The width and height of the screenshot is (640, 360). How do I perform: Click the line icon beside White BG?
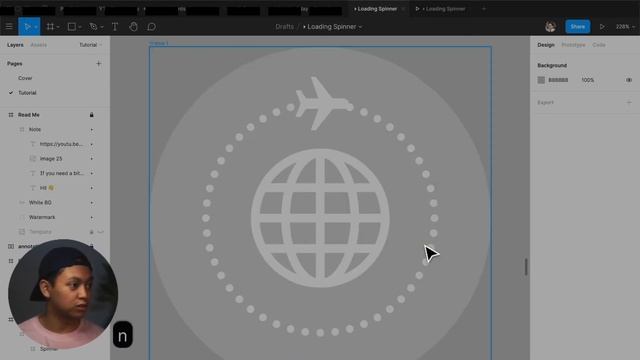pos(22,202)
